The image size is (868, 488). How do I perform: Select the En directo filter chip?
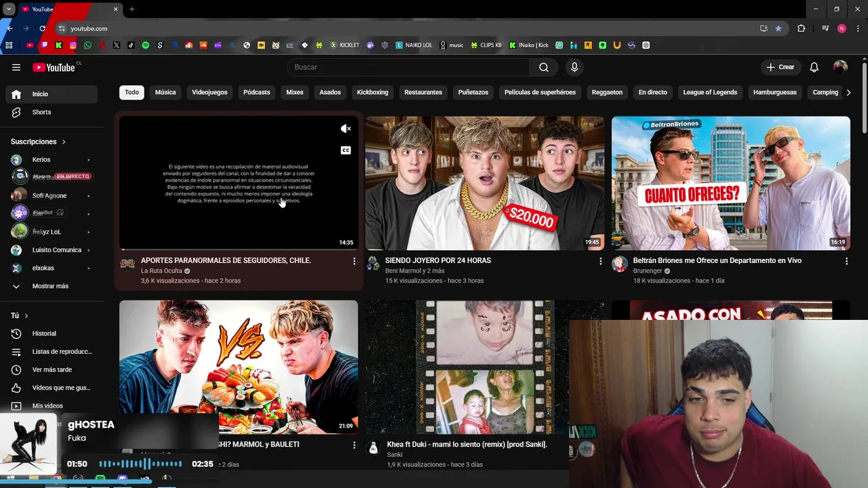click(652, 92)
